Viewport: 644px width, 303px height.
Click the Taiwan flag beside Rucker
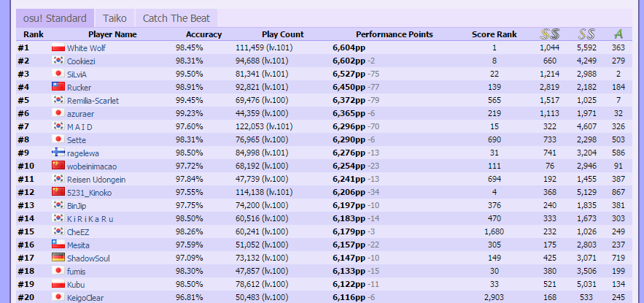pyautogui.click(x=58, y=87)
